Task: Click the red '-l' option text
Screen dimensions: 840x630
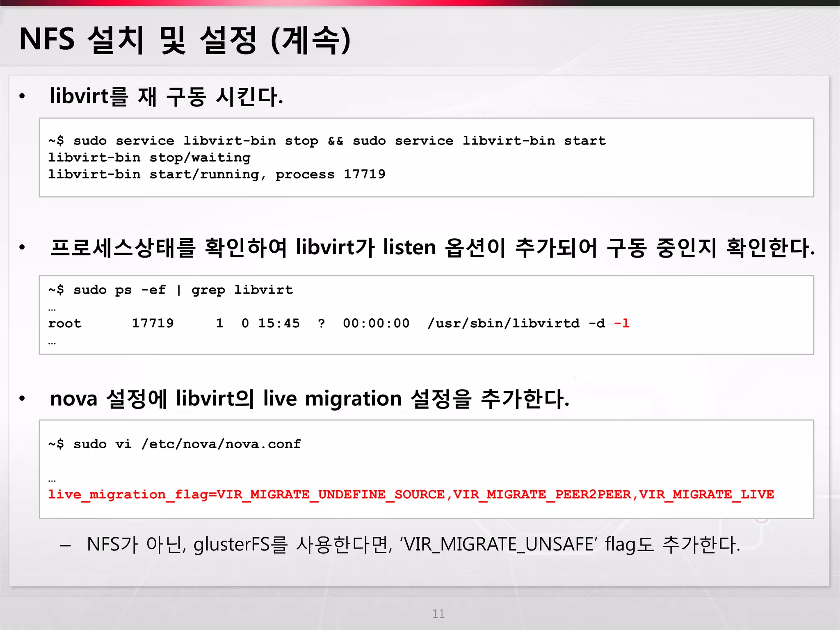Action: click(x=621, y=323)
